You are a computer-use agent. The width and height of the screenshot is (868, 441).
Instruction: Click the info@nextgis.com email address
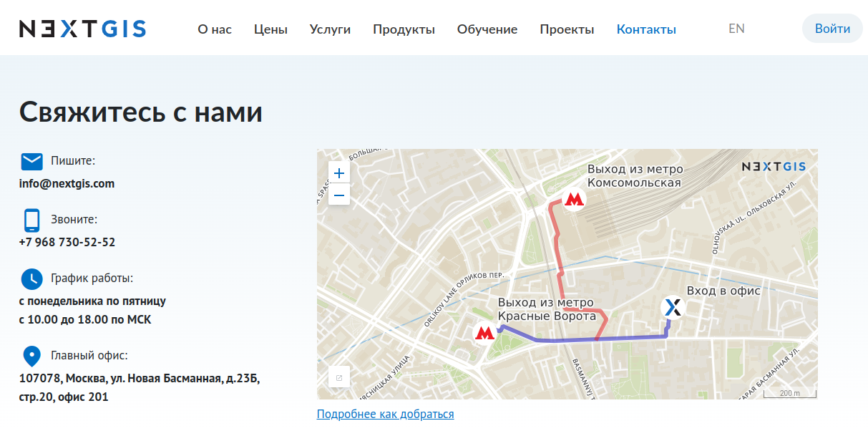click(x=67, y=183)
